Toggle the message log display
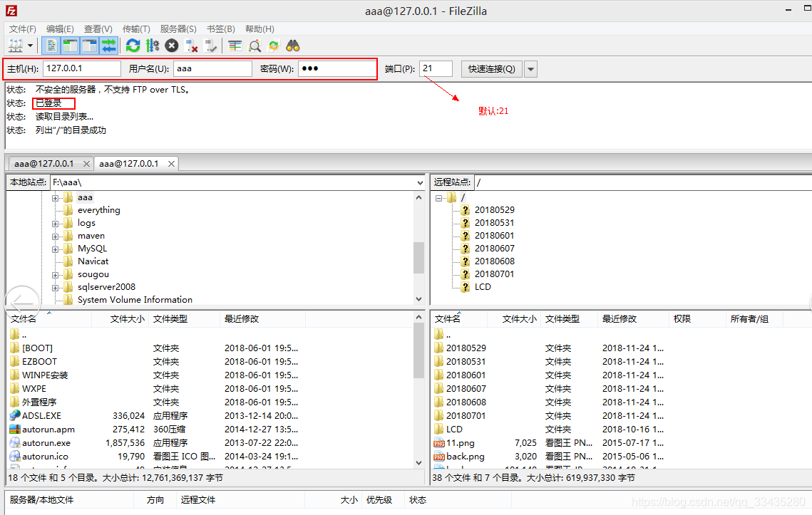This screenshot has width=812, height=515. 51,46
